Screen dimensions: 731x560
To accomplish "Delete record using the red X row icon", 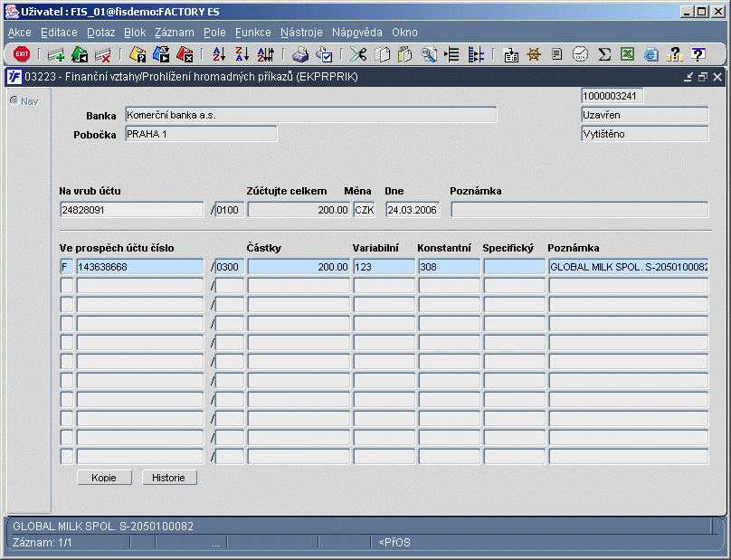I will (102, 55).
